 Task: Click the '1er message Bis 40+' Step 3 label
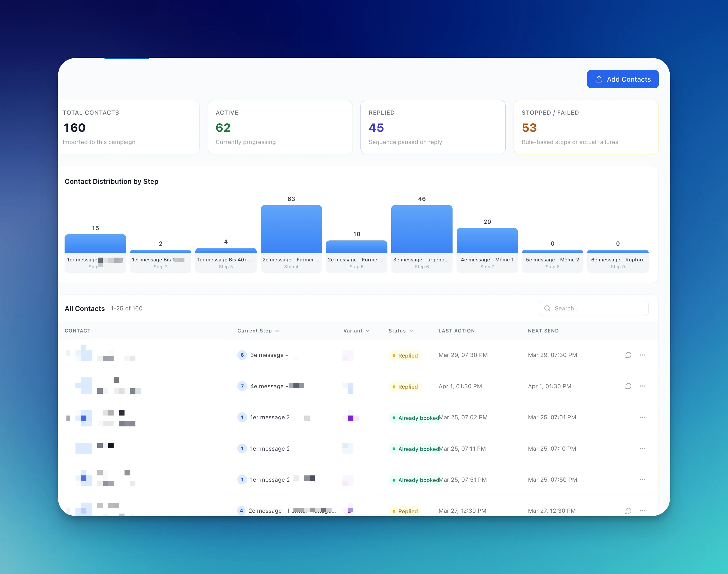(x=225, y=260)
